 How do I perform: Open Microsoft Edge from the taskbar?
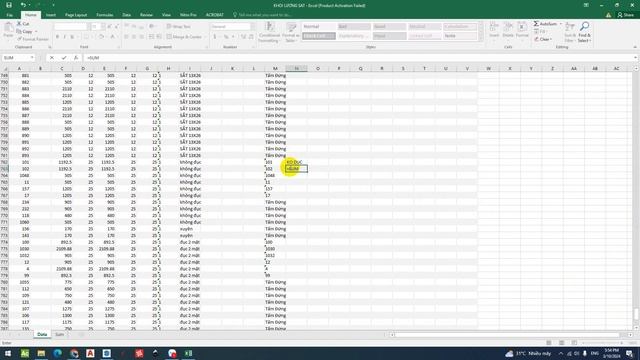point(58,353)
